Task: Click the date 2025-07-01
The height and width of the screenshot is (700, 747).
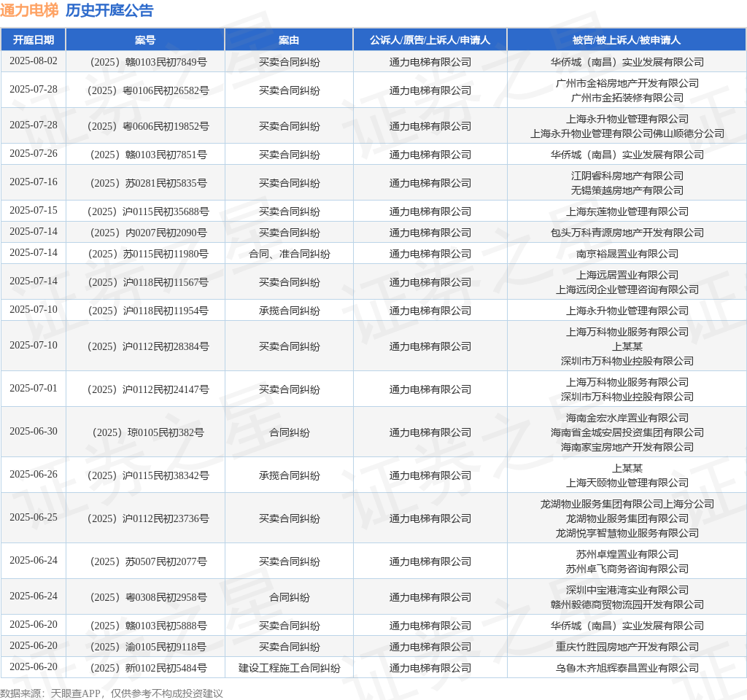Action: [34, 389]
